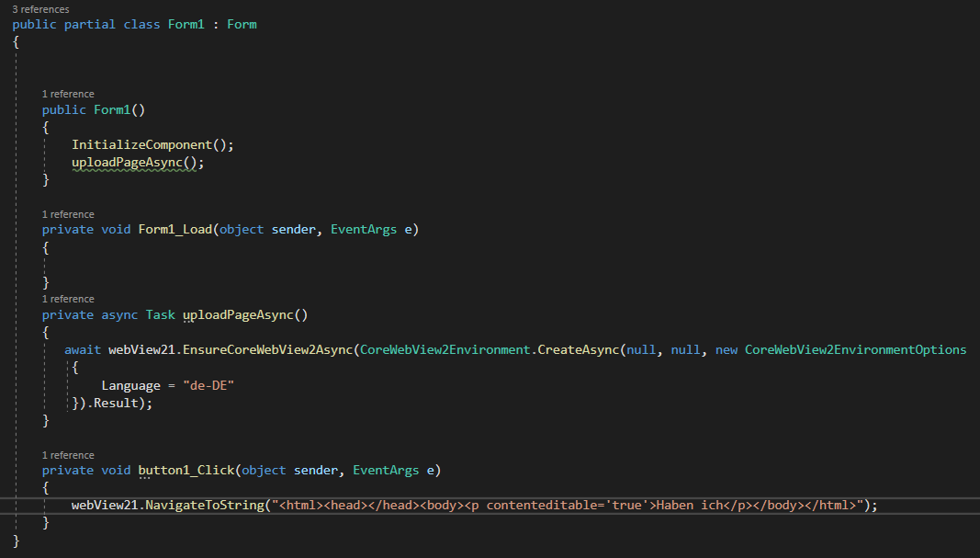Click EventArgs in the Form1_Load signature
The width and height of the screenshot is (980, 558).
(364, 230)
